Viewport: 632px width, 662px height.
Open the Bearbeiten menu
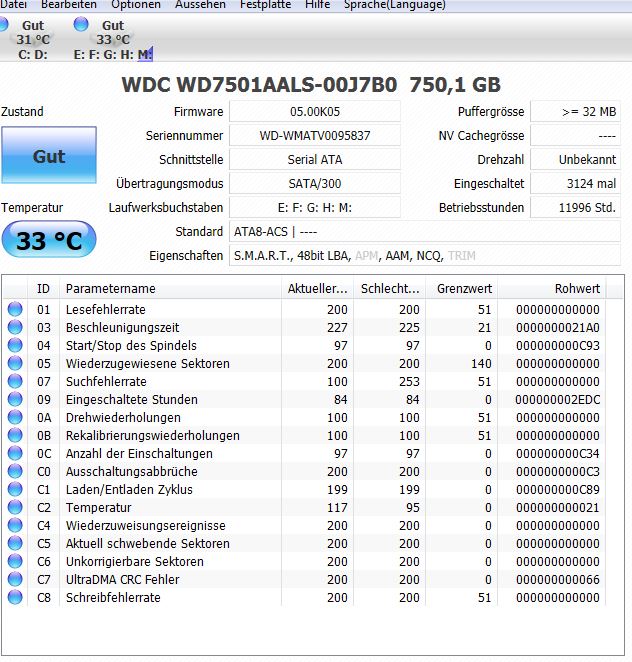tap(69, 5)
